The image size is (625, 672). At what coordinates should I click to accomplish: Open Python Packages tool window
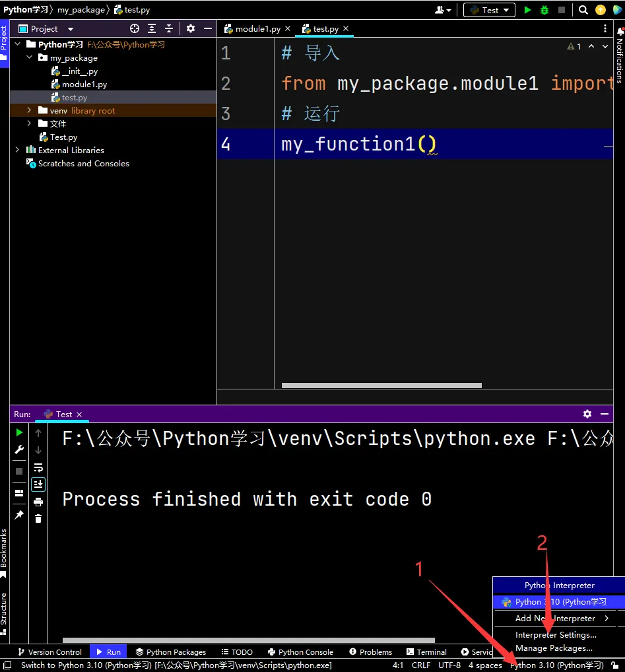click(x=171, y=652)
